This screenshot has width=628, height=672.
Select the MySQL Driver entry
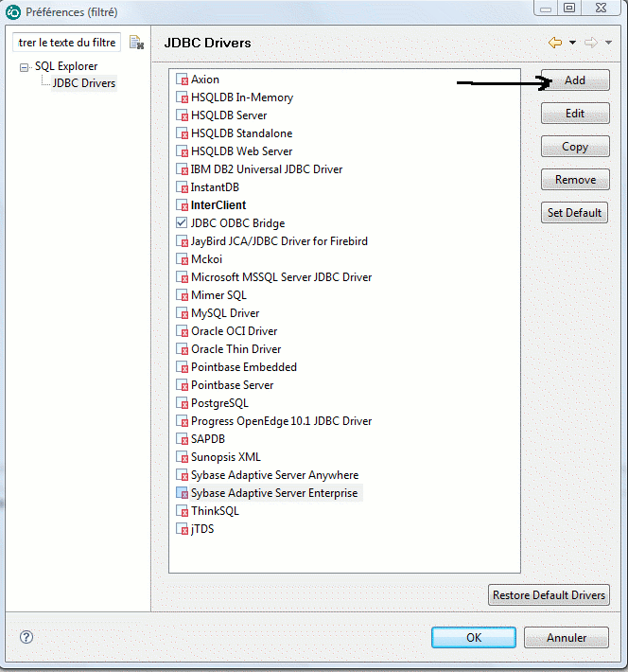tap(225, 313)
